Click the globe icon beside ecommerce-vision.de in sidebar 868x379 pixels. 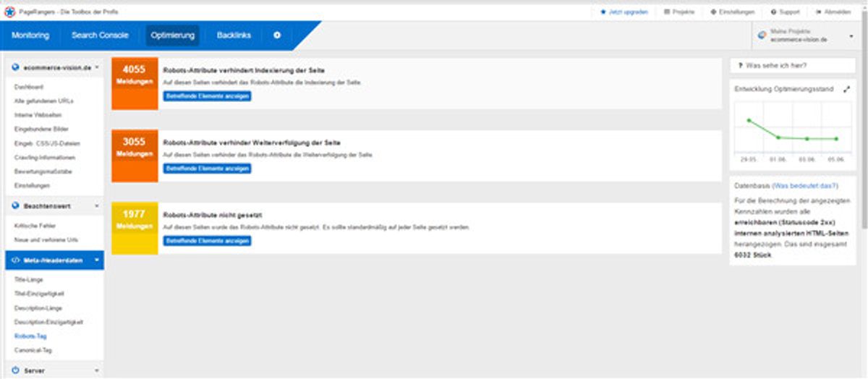pos(15,67)
